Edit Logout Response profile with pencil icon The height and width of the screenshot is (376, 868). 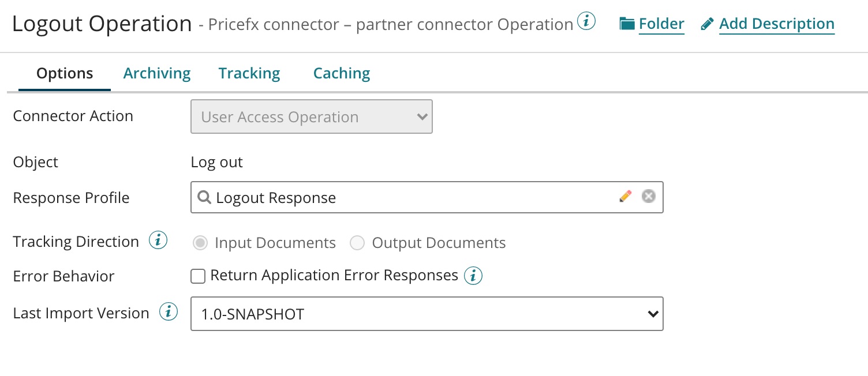625,197
